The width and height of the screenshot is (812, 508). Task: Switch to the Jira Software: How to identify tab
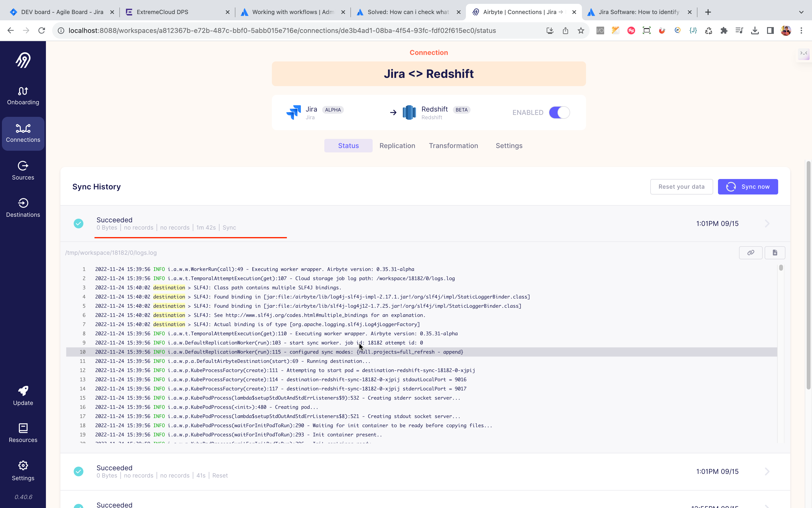click(x=639, y=12)
